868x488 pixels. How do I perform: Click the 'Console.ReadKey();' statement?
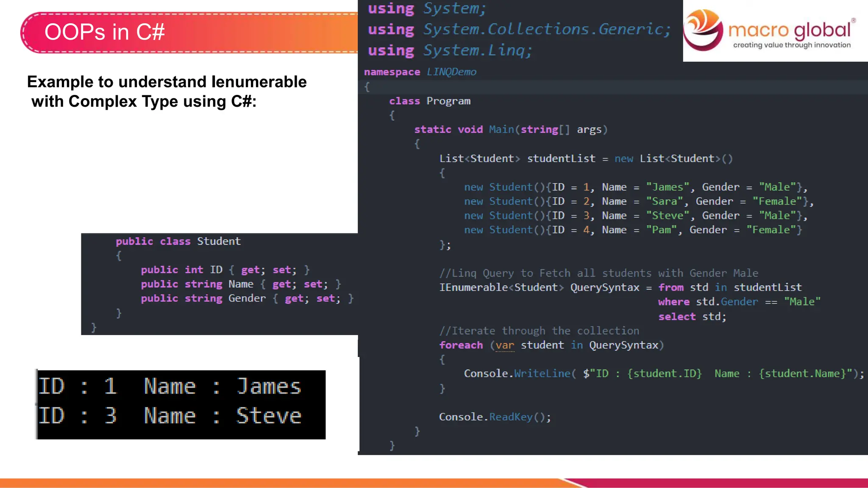point(495,417)
